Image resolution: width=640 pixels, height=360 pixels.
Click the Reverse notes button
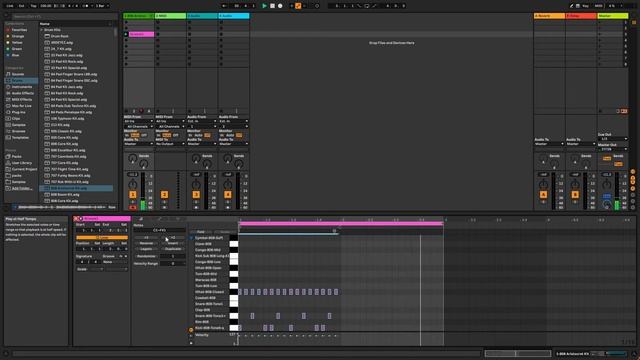pos(146,243)
